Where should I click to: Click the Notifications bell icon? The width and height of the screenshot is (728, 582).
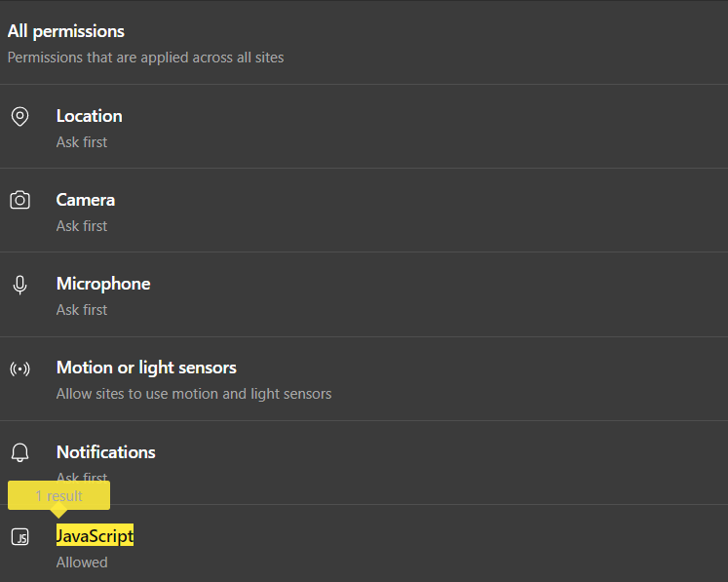19,453
